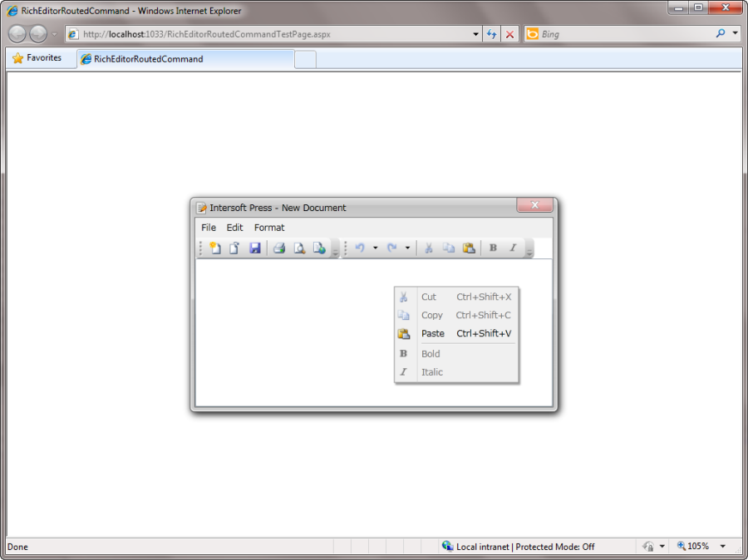The image size is (748, 560).
Task: Click the Stop loading X icon
Action: coord(510,34)
